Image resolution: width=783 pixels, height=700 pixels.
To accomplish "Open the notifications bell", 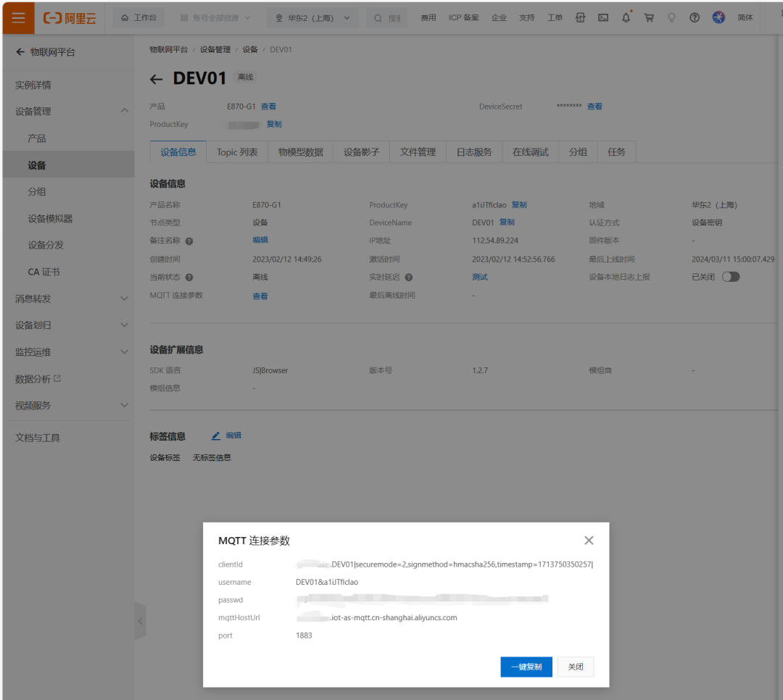I will point(626,17).
